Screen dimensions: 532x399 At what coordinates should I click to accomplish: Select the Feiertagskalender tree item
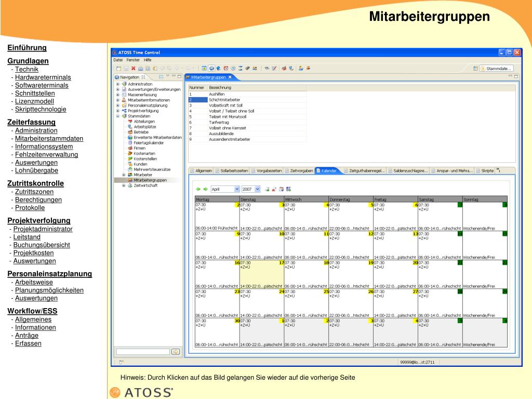coord(149,143)
